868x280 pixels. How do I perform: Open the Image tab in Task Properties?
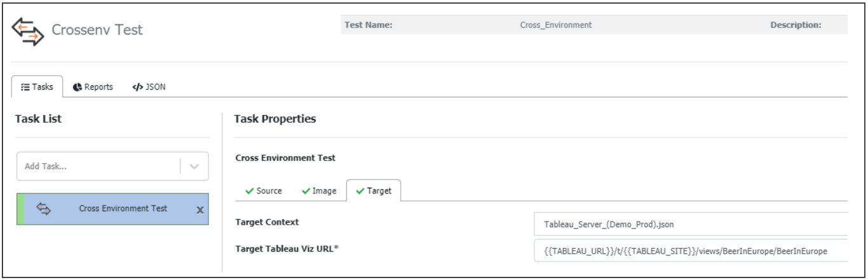[x=319, y=191]
